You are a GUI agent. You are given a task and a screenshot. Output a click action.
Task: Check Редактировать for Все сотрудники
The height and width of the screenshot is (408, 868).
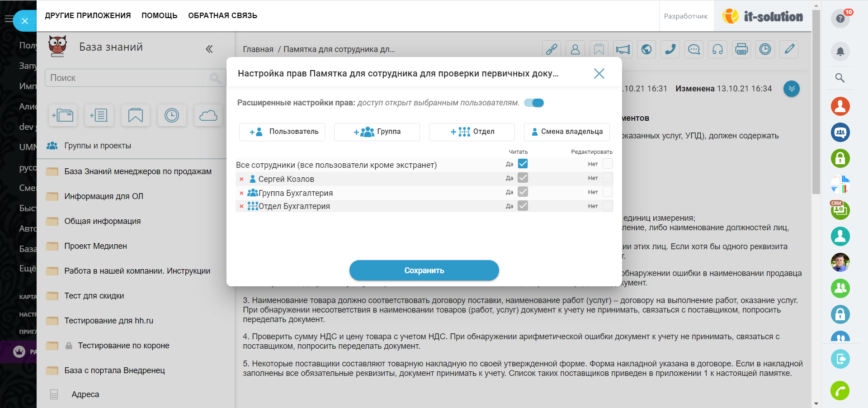pos(608,164)
